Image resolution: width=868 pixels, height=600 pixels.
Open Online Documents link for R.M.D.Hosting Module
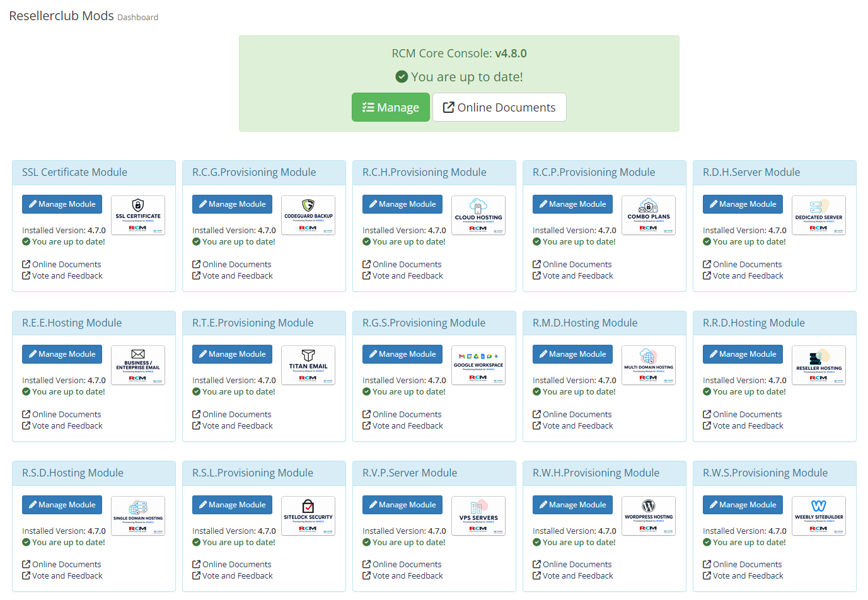tap(572, 415)
